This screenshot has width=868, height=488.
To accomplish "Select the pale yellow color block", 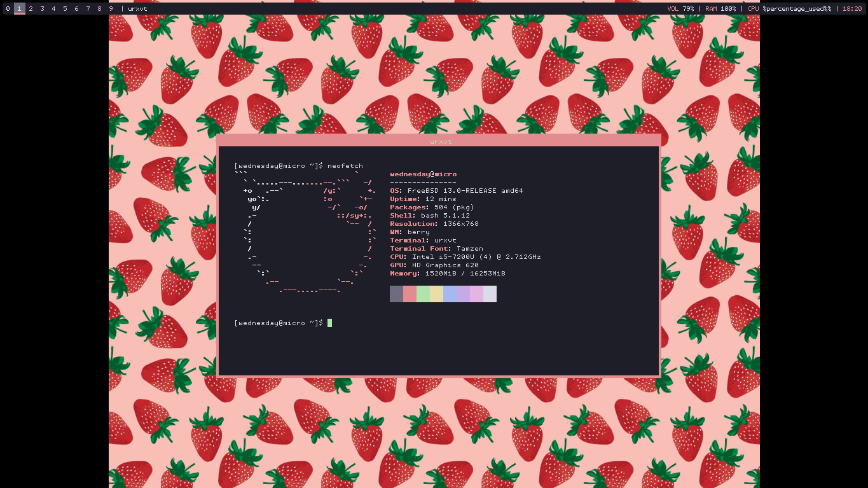I will [436, 294].
